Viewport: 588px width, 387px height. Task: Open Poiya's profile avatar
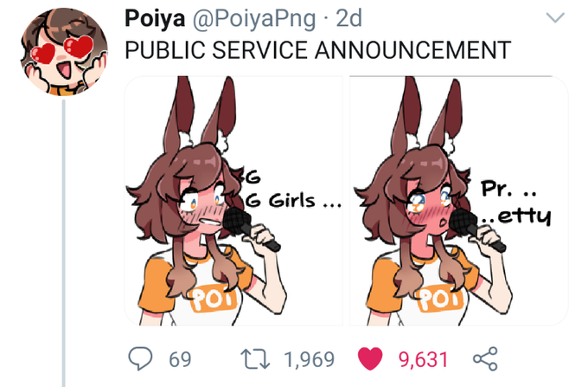tap(64, 52)
